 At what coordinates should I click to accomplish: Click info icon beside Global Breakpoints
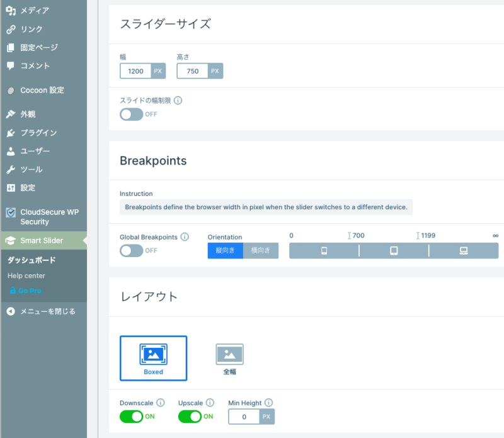185,237
